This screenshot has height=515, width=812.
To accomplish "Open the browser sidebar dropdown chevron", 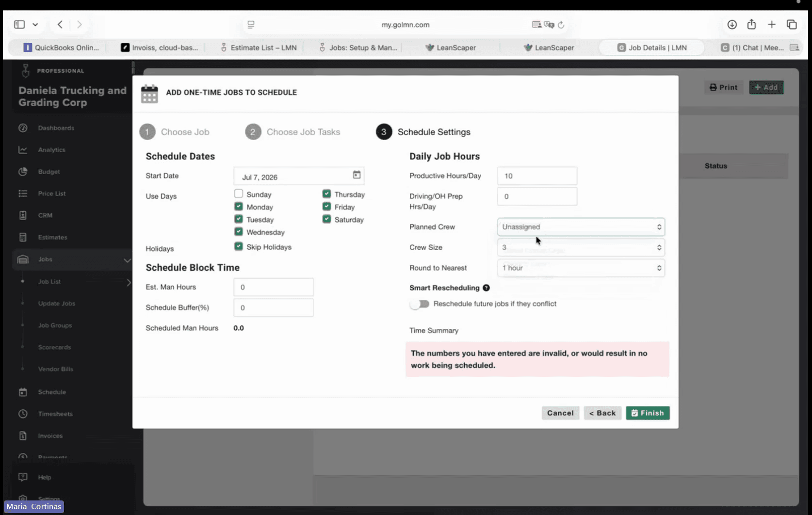I will coord(35,24).
